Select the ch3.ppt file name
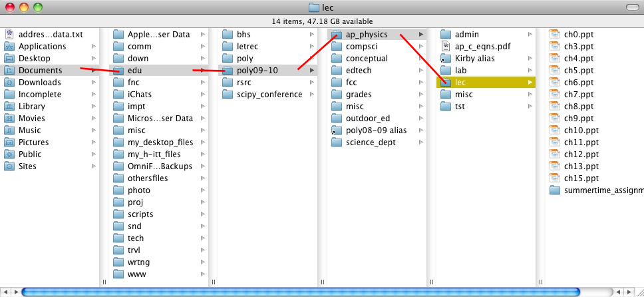 click(579, 47)
